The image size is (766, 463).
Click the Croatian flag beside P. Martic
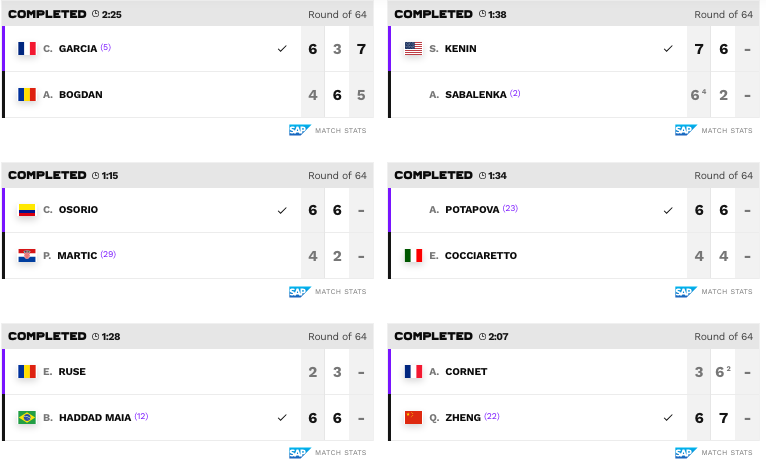tap(27, 255)
